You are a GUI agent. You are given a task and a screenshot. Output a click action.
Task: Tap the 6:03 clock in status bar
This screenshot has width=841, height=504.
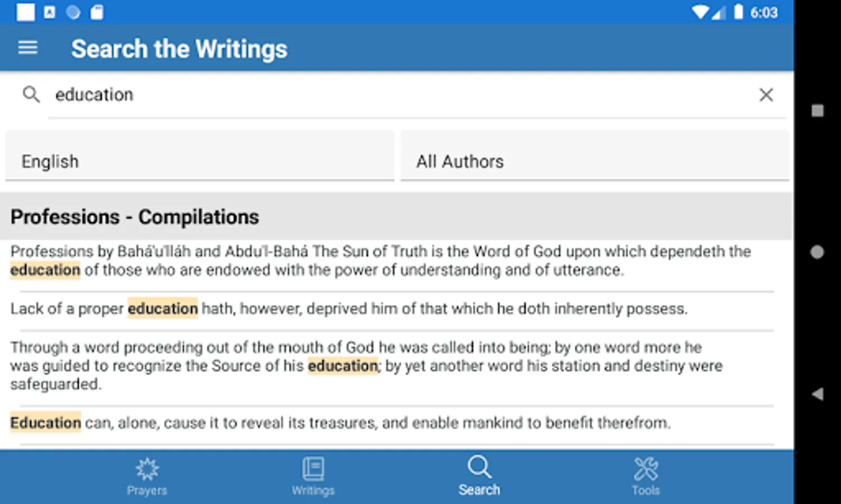pos(764,12)
